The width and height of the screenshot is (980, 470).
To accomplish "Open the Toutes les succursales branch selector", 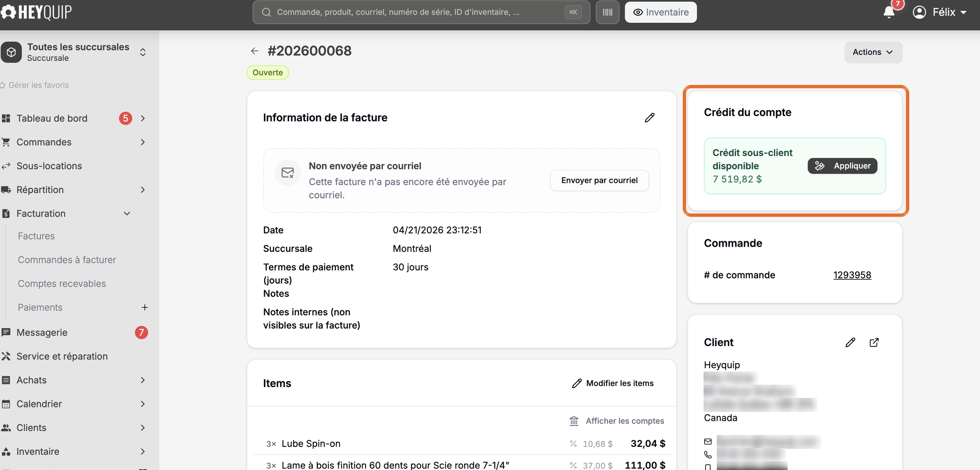I will (74, 52).
